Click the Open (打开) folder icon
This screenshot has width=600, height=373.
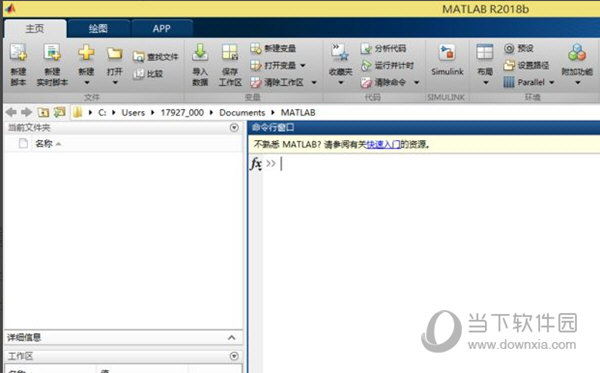coord(114,54)
